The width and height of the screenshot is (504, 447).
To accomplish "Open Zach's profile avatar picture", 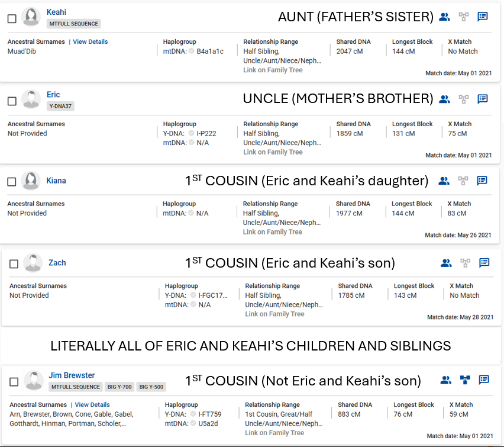I will click(x=33, y=263).
